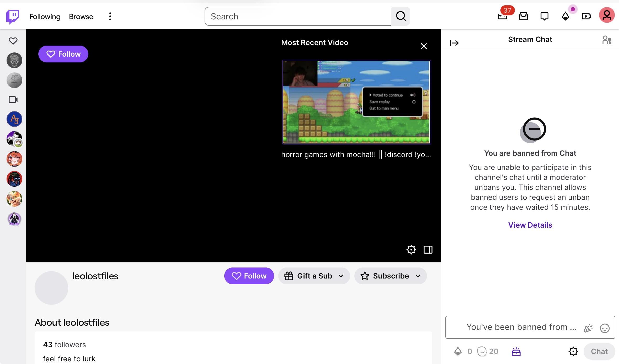
Task: Open the chat community users list
Action: [x=607, y=40]
